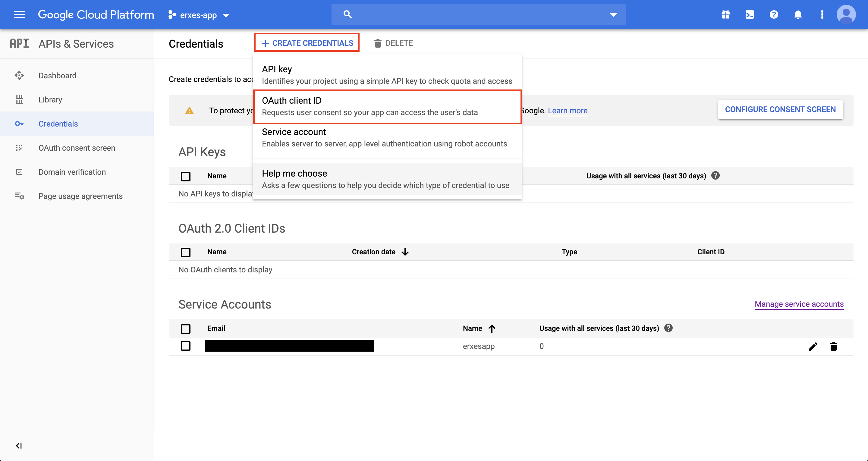Click into the top search field
This screenshot has width=868, height=461.
pyautogui.click(x=472, y=14)
